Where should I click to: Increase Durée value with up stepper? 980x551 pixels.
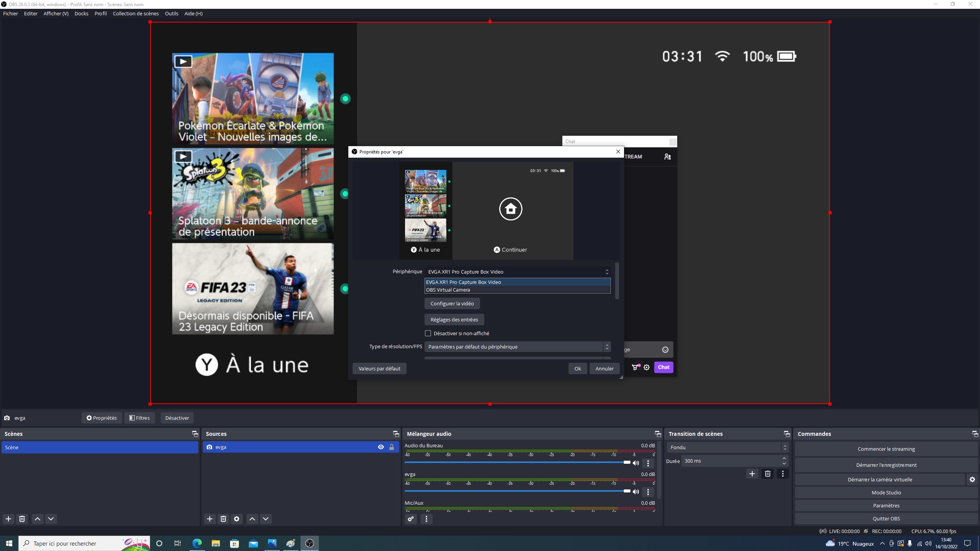784,458
